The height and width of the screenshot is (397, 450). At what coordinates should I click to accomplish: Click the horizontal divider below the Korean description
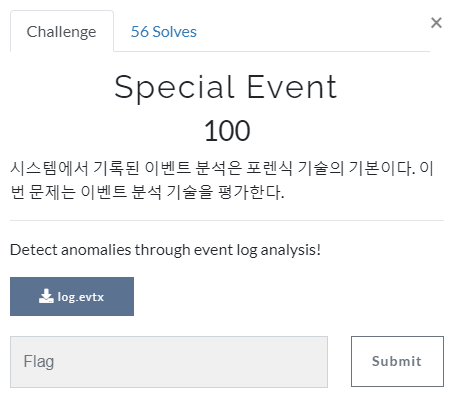tap(227, 220)
